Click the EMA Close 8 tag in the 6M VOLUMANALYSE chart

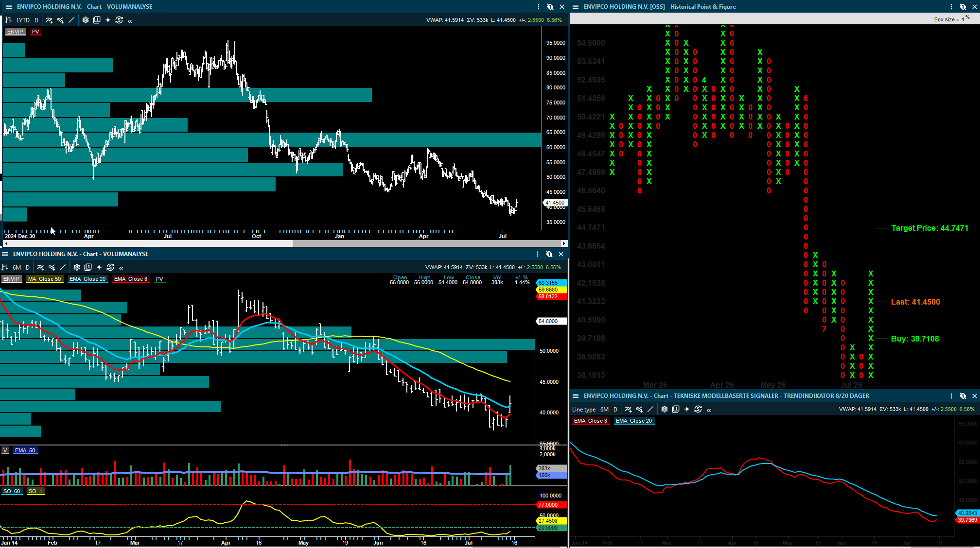click(131, 279)
